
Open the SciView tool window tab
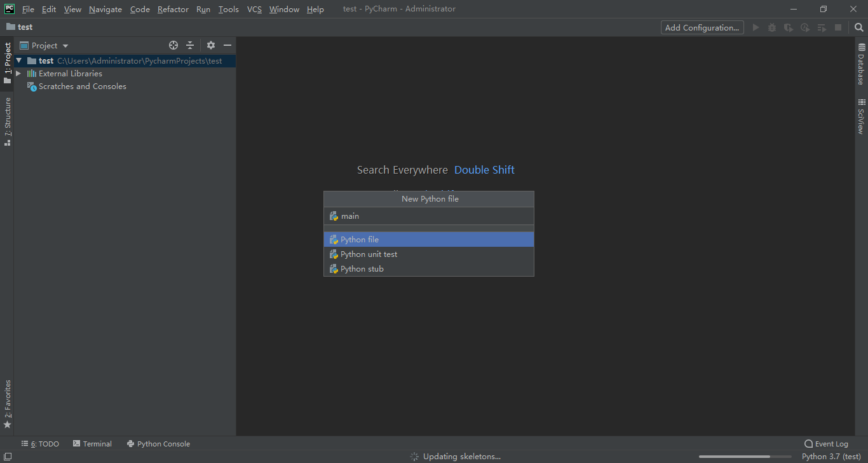pyautogui.click(x=861, y=116)
